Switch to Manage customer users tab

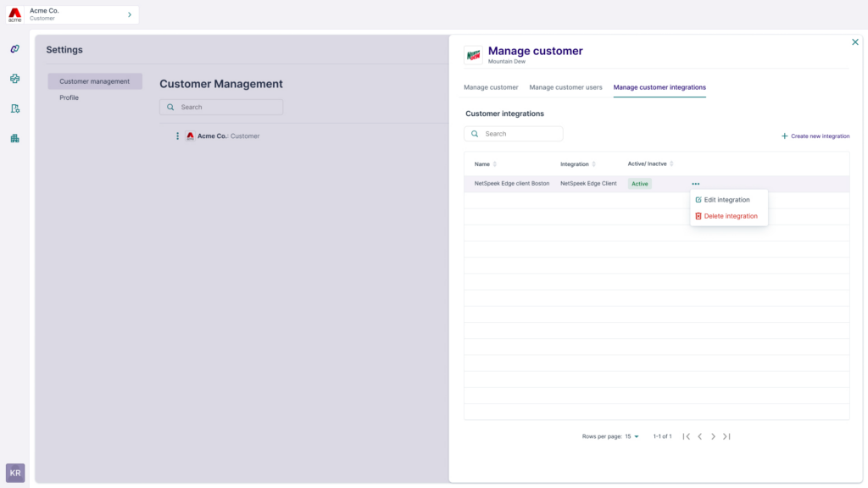[x=565, y=87]
